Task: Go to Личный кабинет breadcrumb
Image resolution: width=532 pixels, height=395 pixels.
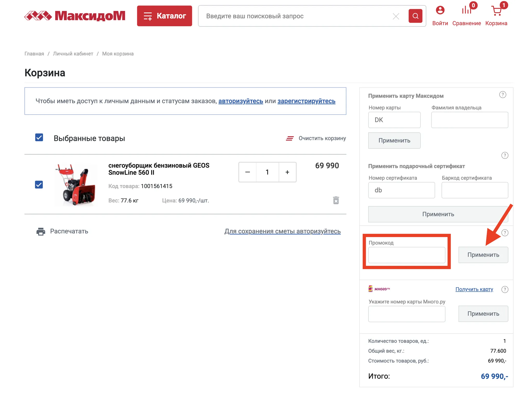Action: click(73, 54)
